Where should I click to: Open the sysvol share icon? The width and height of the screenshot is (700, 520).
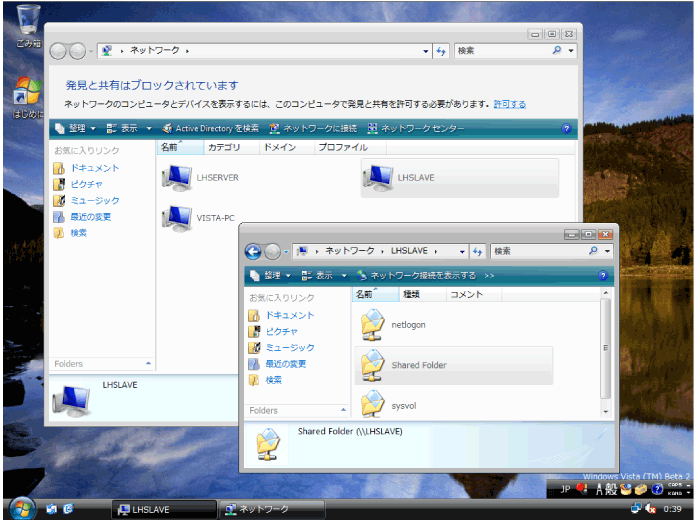pos(372,404)
